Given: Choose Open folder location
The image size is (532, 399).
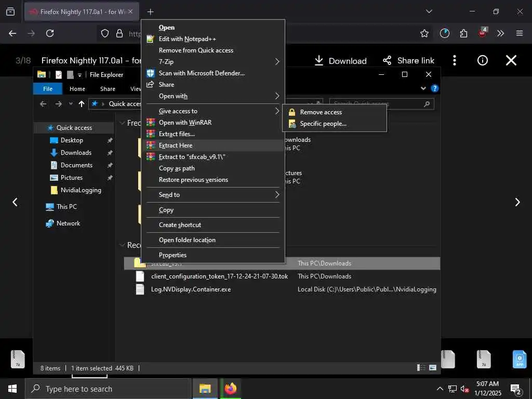Looking at the screenshot, I should [213, 240].
